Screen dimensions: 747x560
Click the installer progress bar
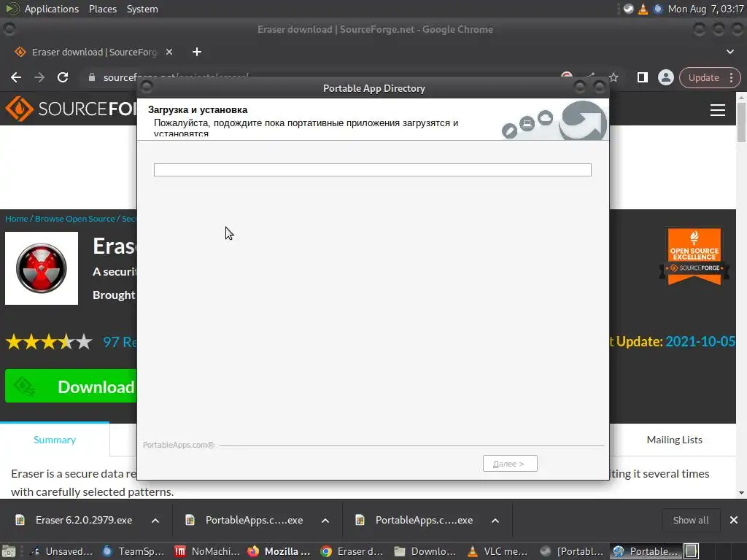[373, 169]
